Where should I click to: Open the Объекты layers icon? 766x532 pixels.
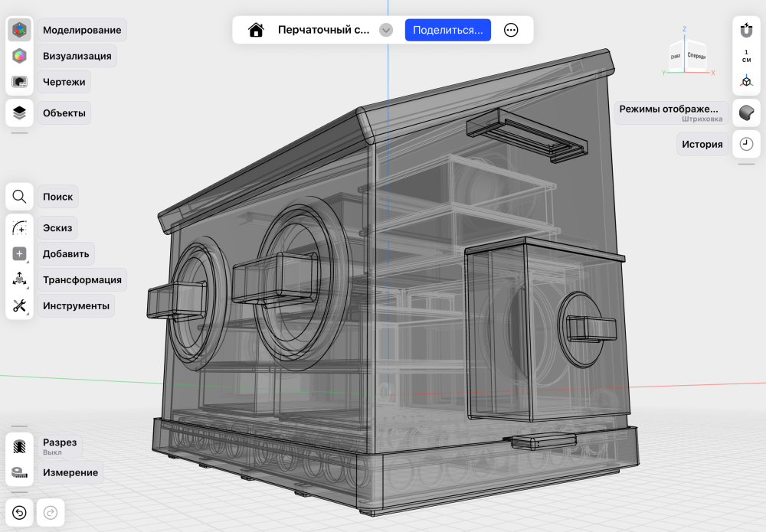pyautogui.click(x=19, y=113)
